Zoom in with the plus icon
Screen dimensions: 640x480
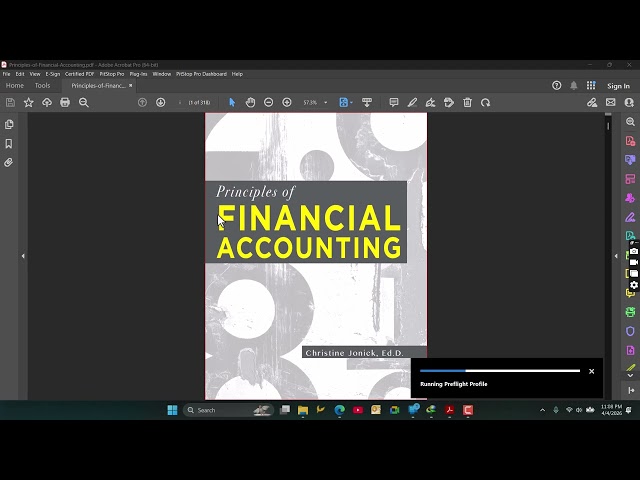pyautogui.click(x=287, y=102)
